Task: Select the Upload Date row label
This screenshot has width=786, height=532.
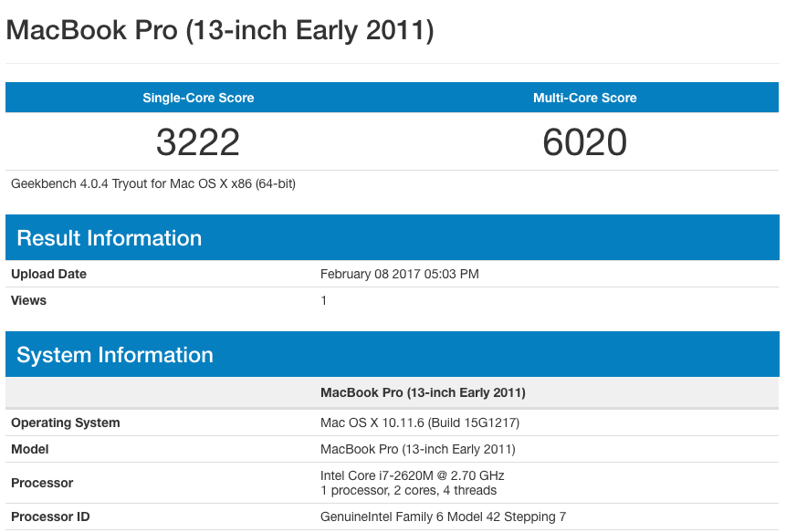Action: pos(48,274)
